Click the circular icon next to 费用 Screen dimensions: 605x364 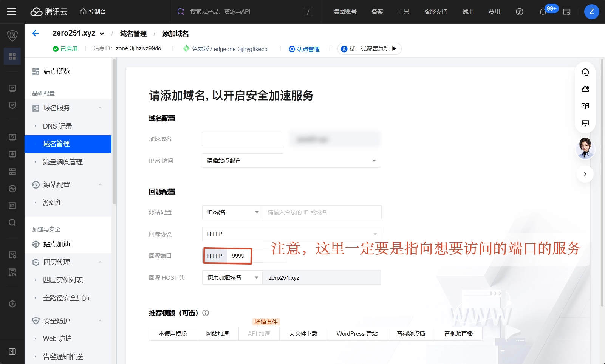pos(520,12)
